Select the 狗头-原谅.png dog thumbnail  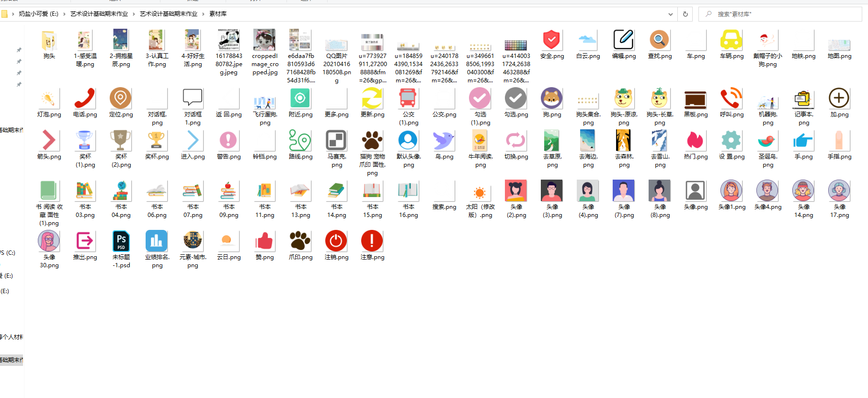click(624, 98)
